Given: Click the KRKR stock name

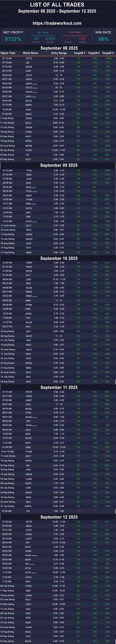Looking at the screenshot, I should [x=28, y=105].
